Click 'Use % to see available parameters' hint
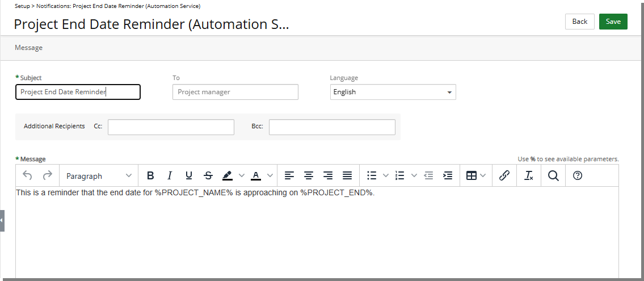Image resolution: width=644 pixels, height=281 pixels. pyautogui.click(x=568, y=159)
